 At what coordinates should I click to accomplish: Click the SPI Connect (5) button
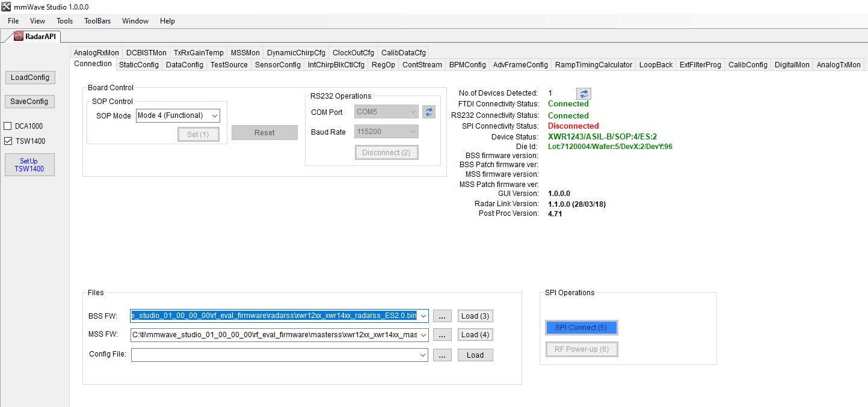click(581, 328)
